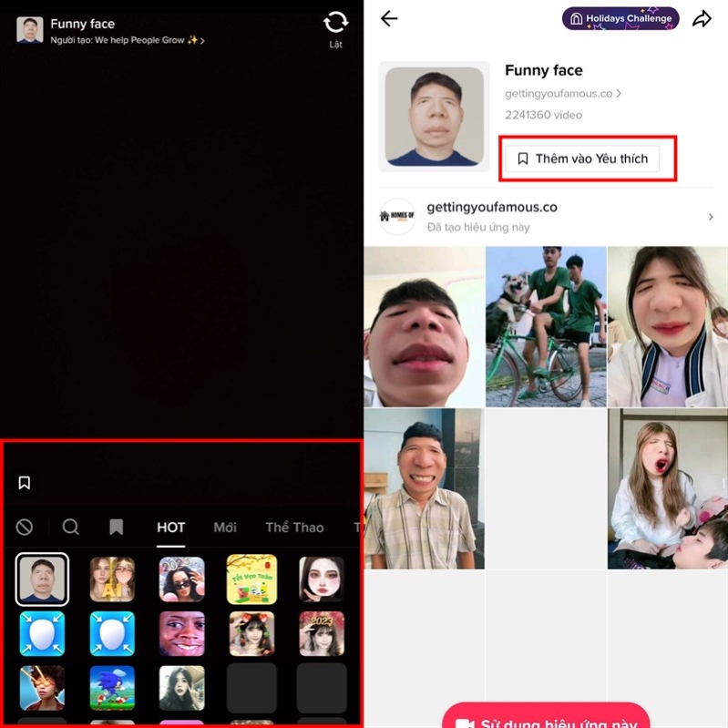
Task: Select the Sonic effect icon
Action: (112, 688)
